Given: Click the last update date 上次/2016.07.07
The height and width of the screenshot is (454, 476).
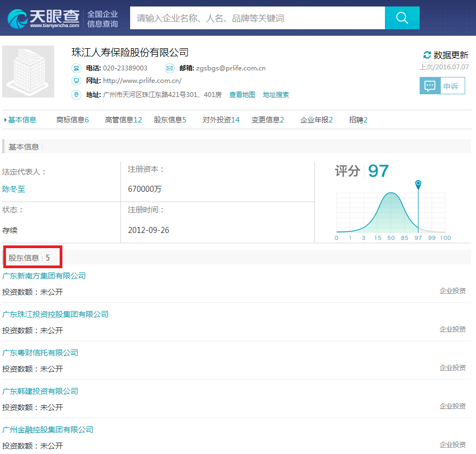Looking at the screenshot, I should (x=444, y=67).
